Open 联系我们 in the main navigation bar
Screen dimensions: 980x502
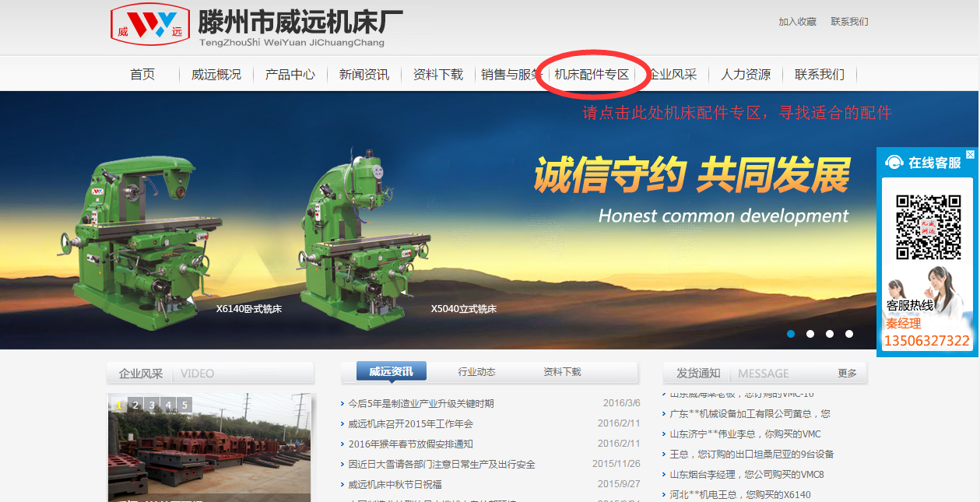click(820, 75)
